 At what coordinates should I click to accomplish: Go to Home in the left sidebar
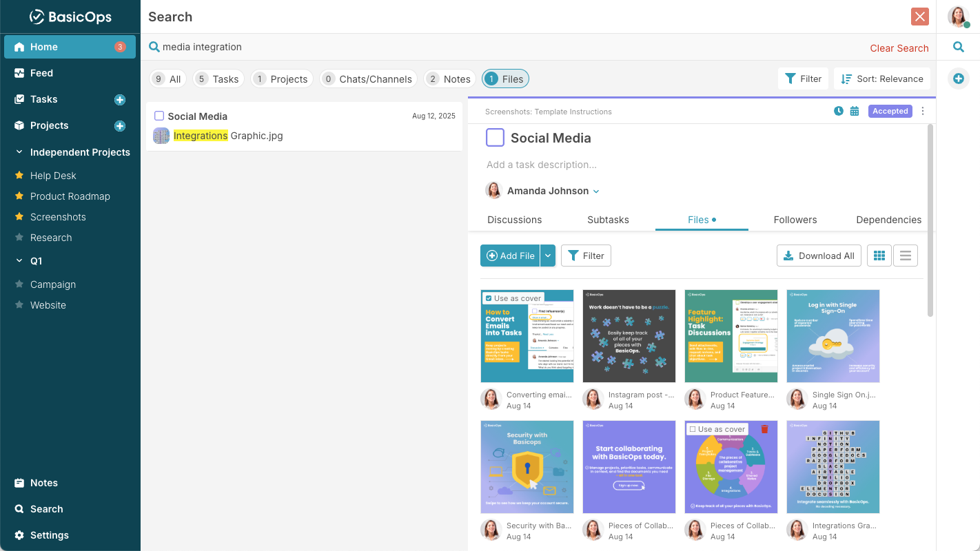tap(70, 47)
